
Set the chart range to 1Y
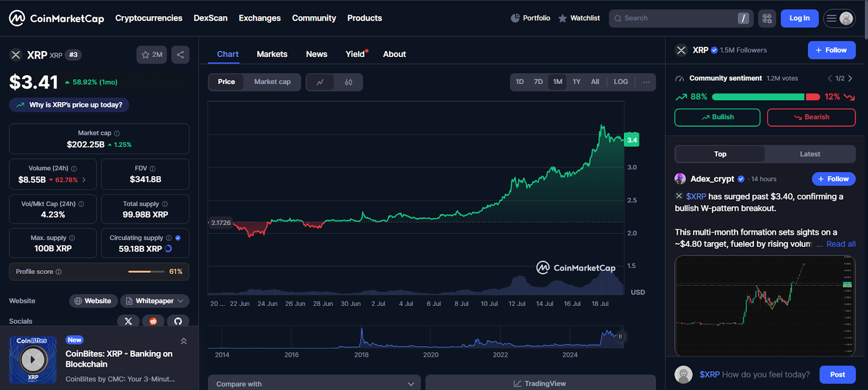pos(577,82)
